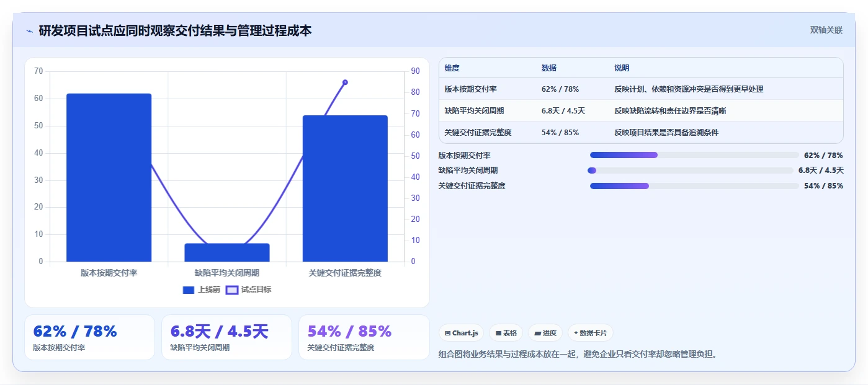The width and height of the screenshot is (868, 385).
Task: Click the 进度 tag label
Action: pos(550,333)
